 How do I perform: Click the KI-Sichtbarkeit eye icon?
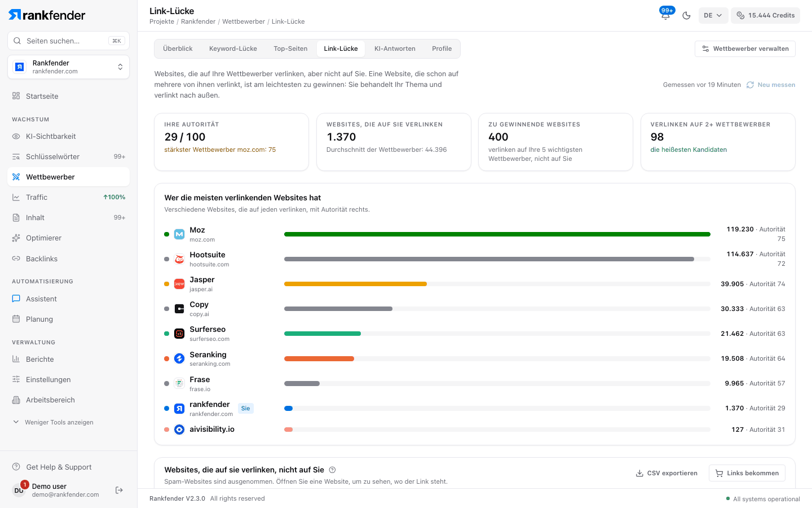pyautogui.click(x=16, y=137)
